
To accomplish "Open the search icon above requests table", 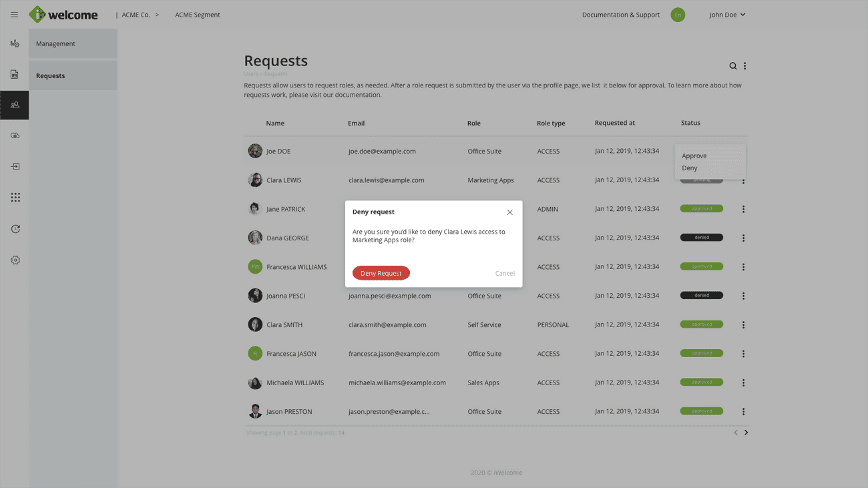I will click(732, 66).
